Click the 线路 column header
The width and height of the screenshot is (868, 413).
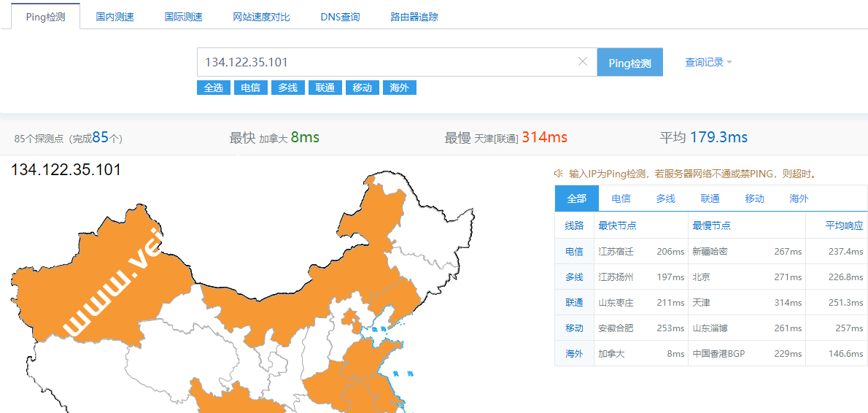tap(574, 225)
